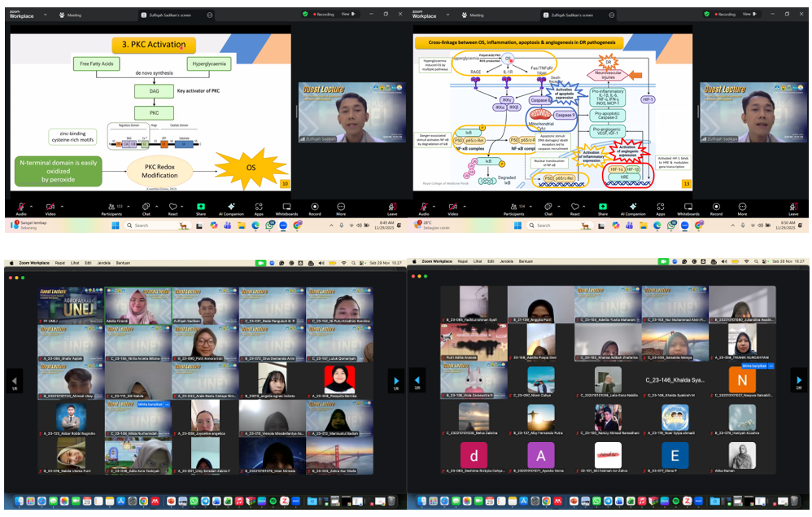Go to next gallery page from page 1/6
The width and height of the screenshot is (812, 517).
point(395,380)
